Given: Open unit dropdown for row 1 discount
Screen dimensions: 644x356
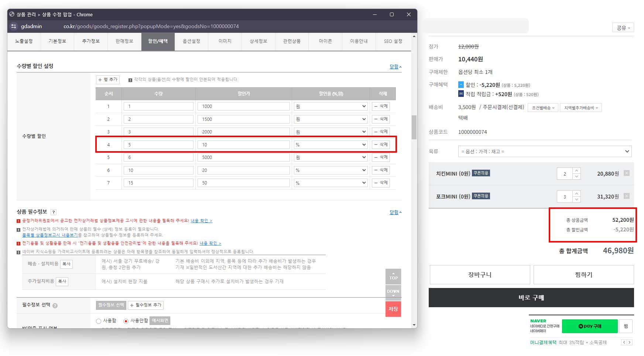Looking at the screenshot, I should click(330, 106).
